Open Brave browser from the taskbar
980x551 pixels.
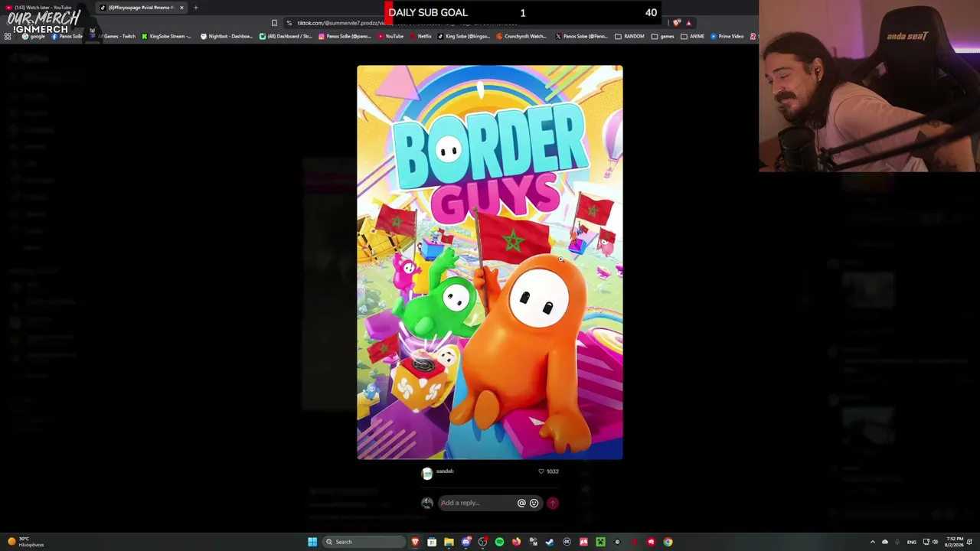point(415,542)
